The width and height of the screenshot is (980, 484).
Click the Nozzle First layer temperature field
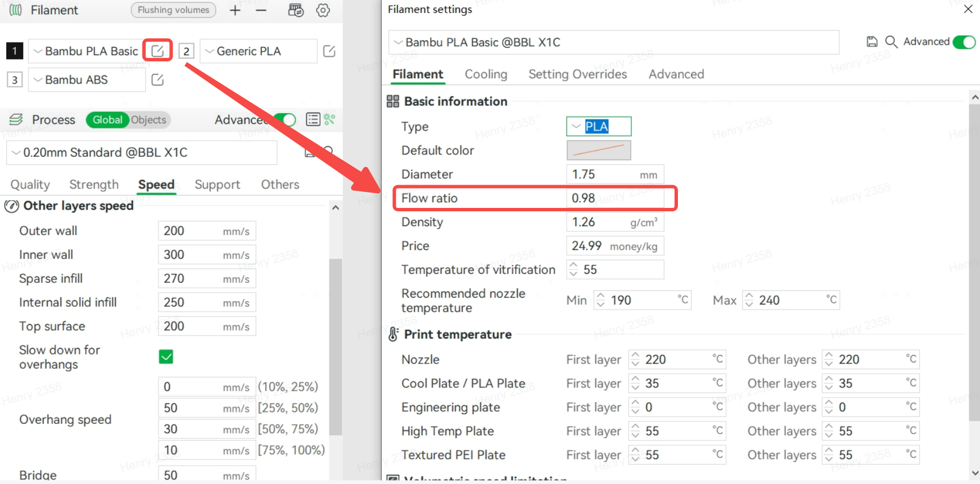pos(677,360)
